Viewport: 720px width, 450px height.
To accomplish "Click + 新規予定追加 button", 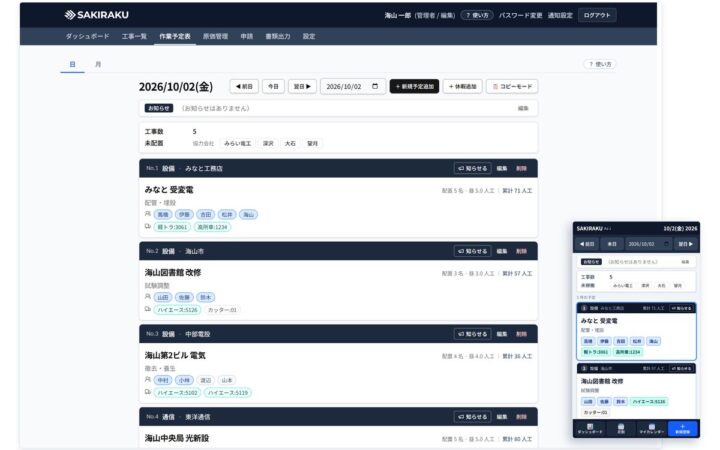I will tap(414, 86).
